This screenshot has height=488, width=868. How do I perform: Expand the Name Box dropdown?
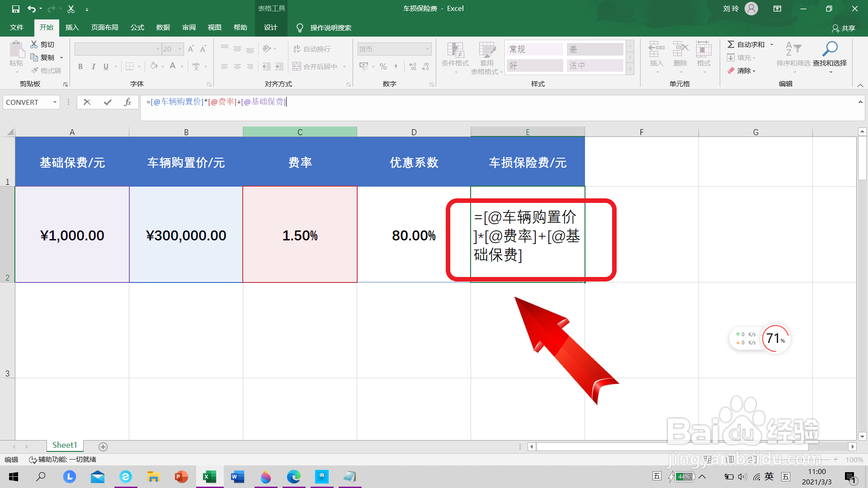click(55, 102)
